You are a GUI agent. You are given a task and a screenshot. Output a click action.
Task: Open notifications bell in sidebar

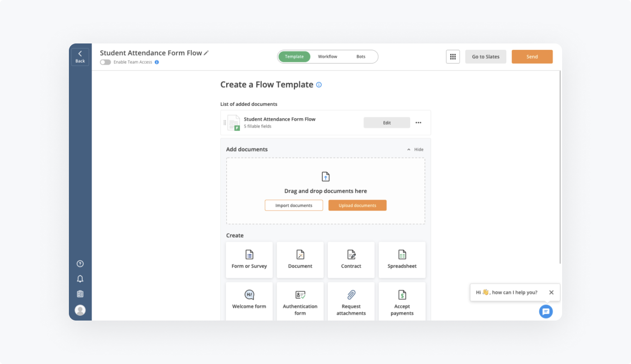(x=80, y=279)
